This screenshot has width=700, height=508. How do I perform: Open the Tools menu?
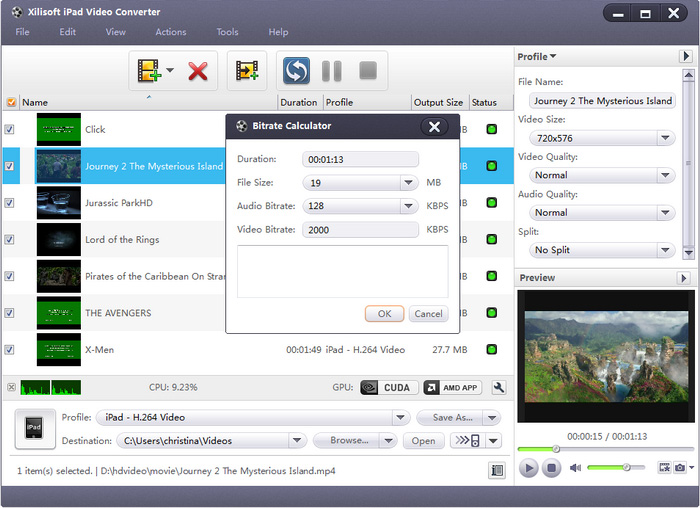[227, 32]
